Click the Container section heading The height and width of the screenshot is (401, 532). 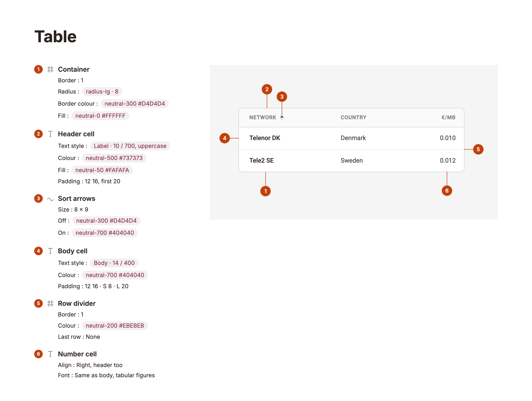tap(74, 70)
